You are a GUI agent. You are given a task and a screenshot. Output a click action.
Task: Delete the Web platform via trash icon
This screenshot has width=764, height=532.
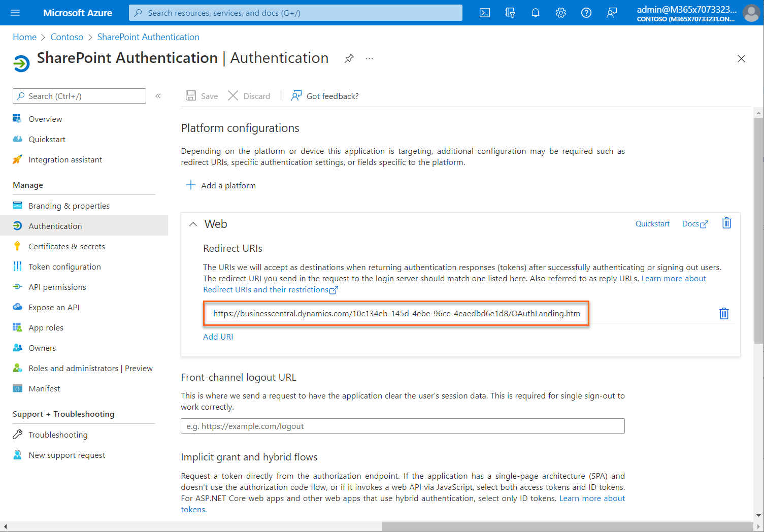[726, 223]
